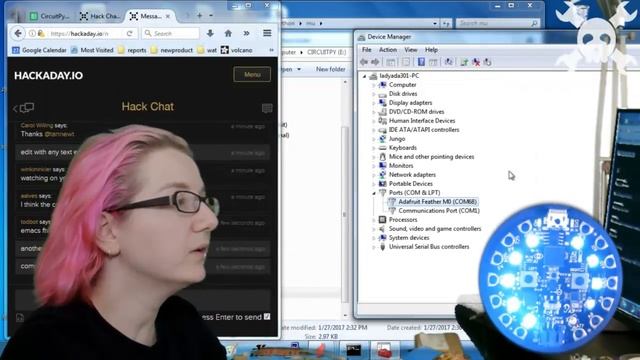Select the Jungo tree item
640x360 pixels.
397,139
